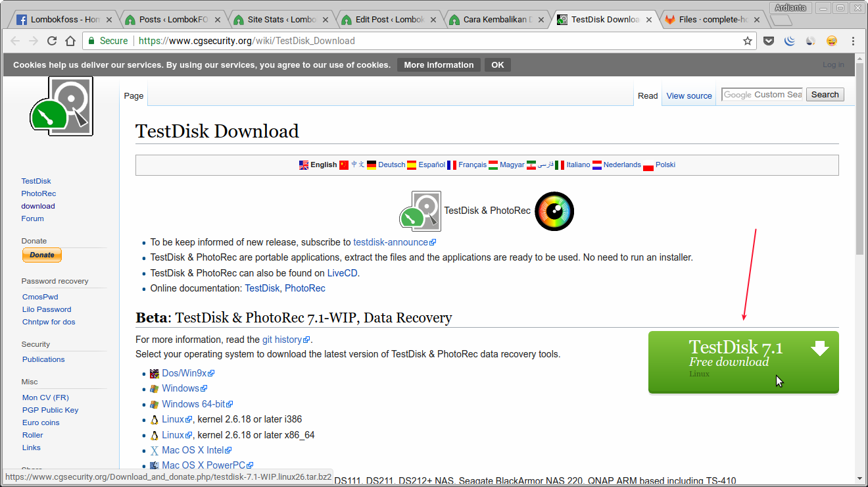Click the TestDisk green disk logo in sidebar
Screen dimensions: 868x487
[60, 105]
